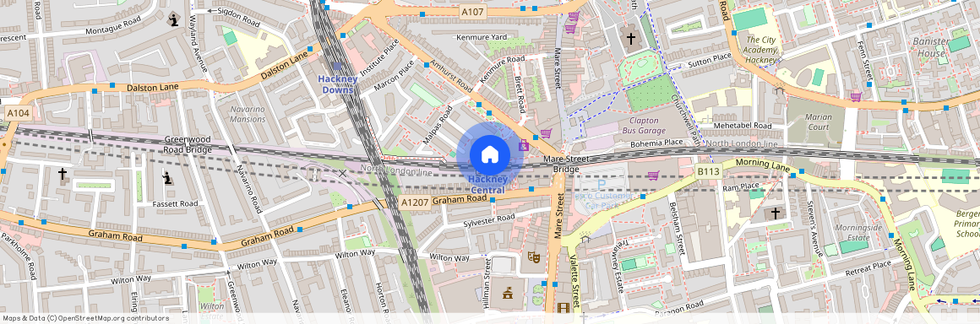Click the one-way arrow beside Sigdon Road
Screen dimensions: 980x324
click(211, 11)
